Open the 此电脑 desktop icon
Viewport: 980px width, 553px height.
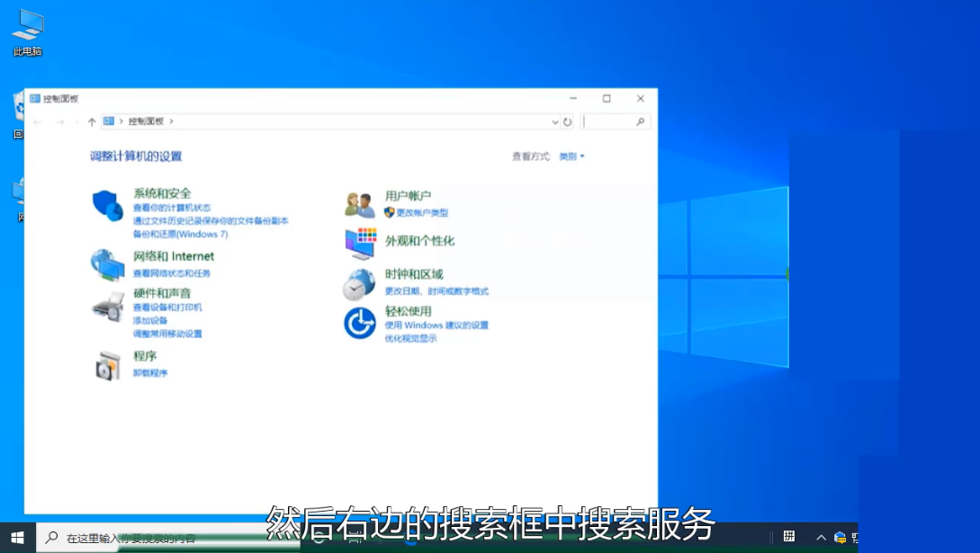[x=28, y=27]
